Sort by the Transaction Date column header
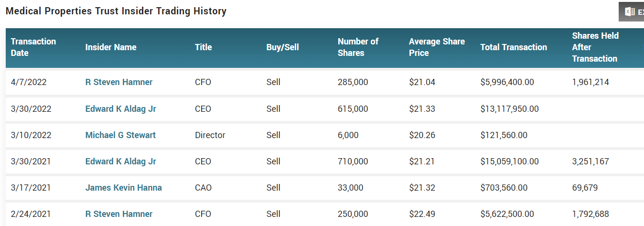 (x=33, y=47)
